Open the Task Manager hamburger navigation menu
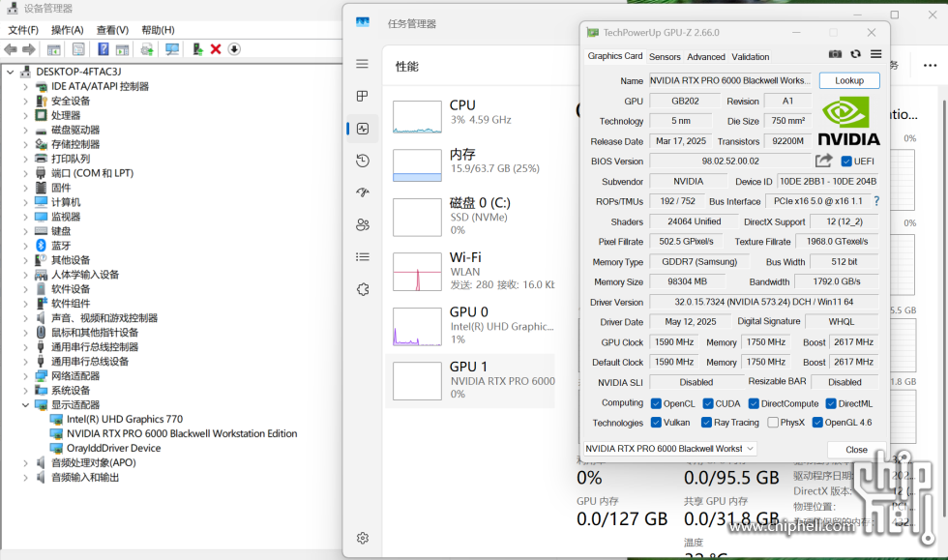The width and height of the screenshot is (948, 560). [362, 64]
